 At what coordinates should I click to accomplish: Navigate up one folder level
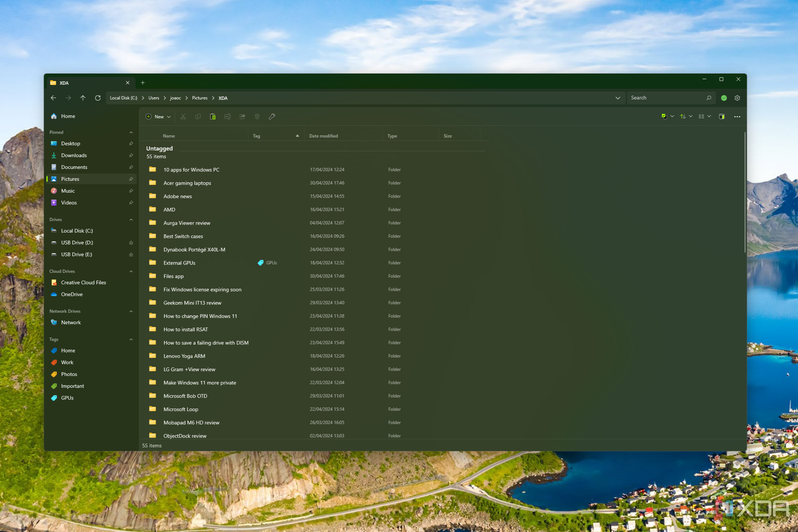(83, 98)
